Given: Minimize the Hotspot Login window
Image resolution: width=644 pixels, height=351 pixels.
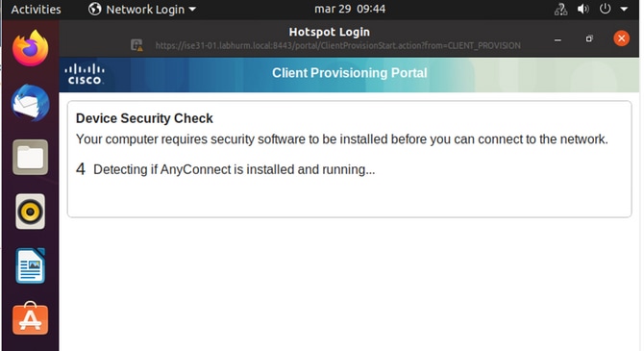Looking at the screenshot, I should point(557,39).
